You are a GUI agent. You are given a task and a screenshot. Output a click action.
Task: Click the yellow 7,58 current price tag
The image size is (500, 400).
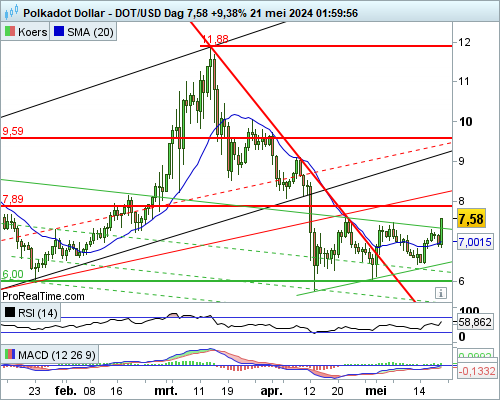[471, 219]
